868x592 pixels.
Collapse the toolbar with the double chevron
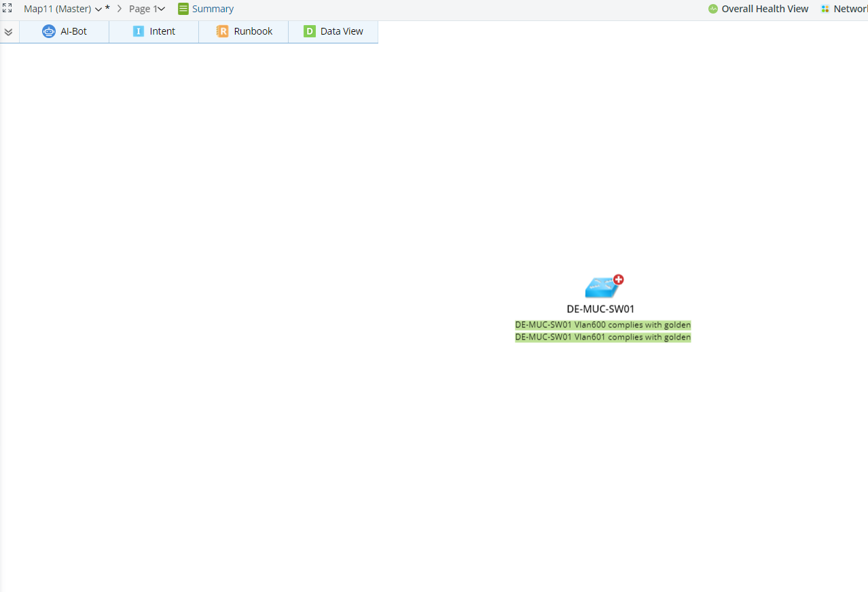8,32
